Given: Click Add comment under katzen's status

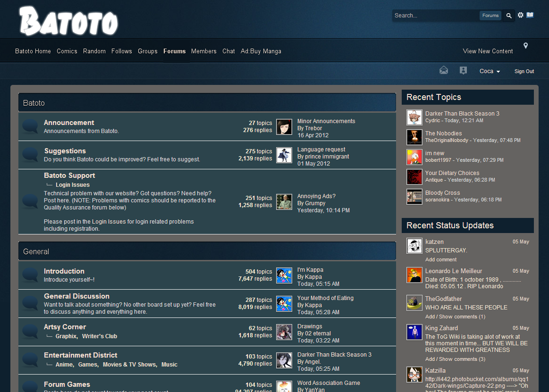Looking at the screenshot, I should (x=441, y=260).
